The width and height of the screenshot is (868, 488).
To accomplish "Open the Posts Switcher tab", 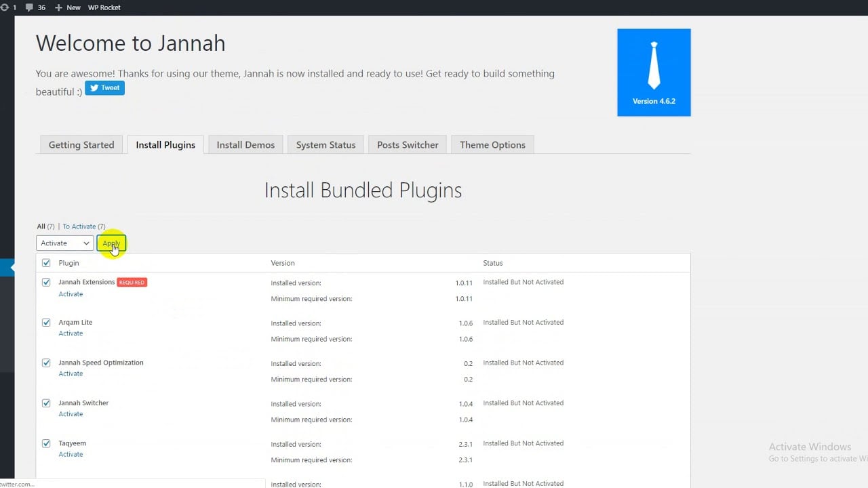I will point(408,145).
